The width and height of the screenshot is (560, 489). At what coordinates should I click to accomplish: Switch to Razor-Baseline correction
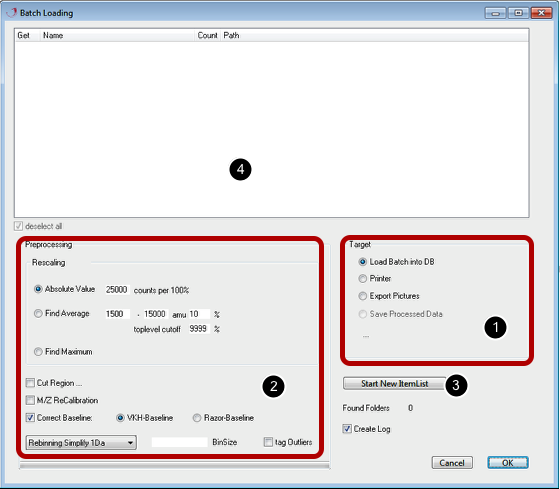click(197, 418)
